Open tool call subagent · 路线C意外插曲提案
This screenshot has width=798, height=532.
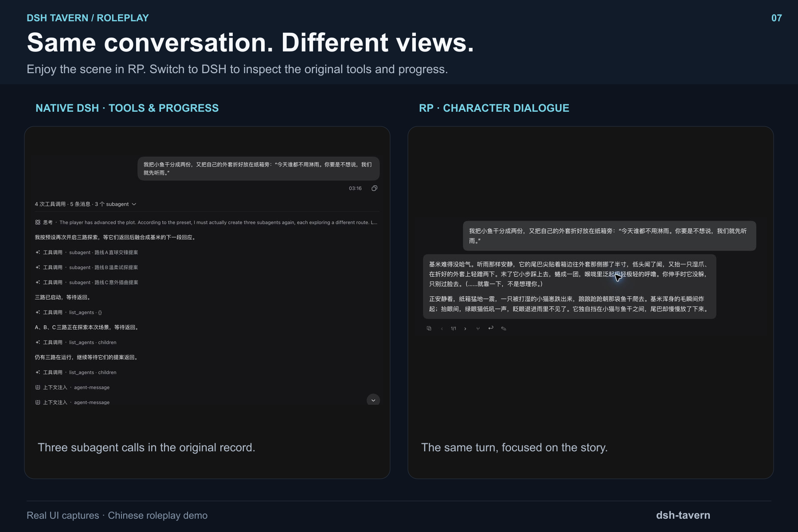point(86,282)
